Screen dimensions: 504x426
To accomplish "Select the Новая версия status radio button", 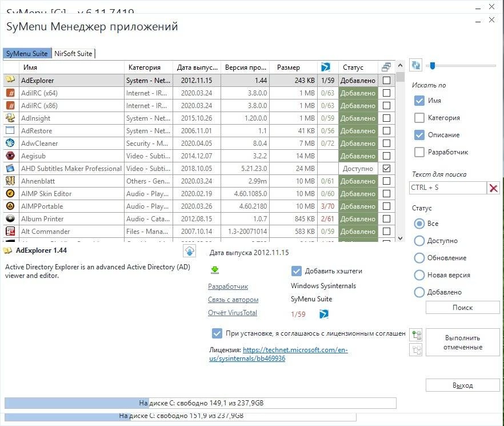I will point(419,275).
